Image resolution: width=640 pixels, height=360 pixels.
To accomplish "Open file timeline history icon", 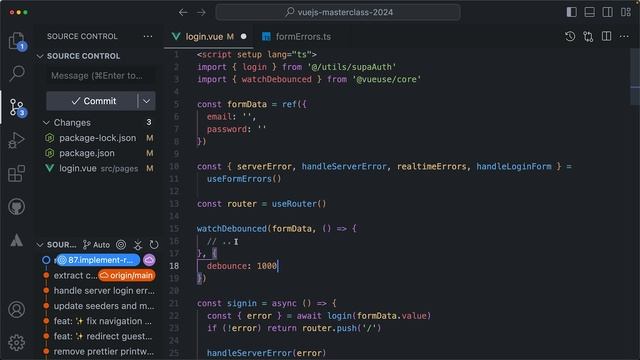I will 570,36.
